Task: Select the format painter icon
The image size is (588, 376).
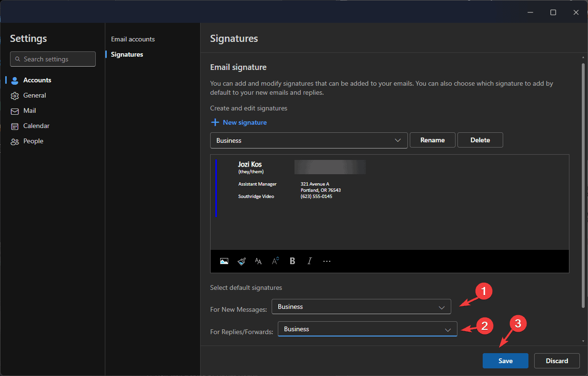Action: [x=242, y=261]
